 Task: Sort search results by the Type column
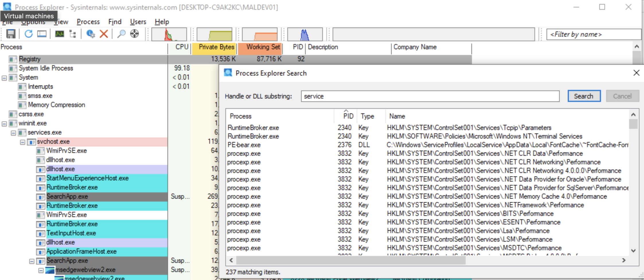tap(367, 116)
